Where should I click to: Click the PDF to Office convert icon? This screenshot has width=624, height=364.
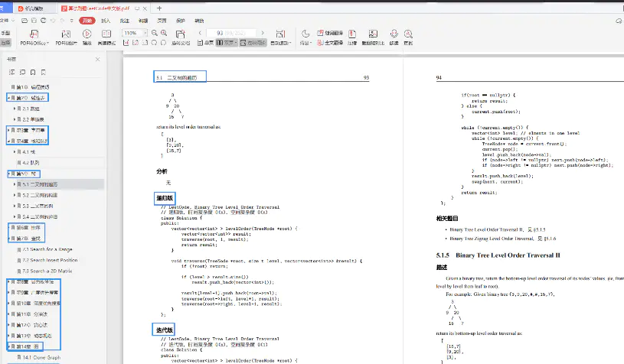pyautogui.click(x=34, y=34)
